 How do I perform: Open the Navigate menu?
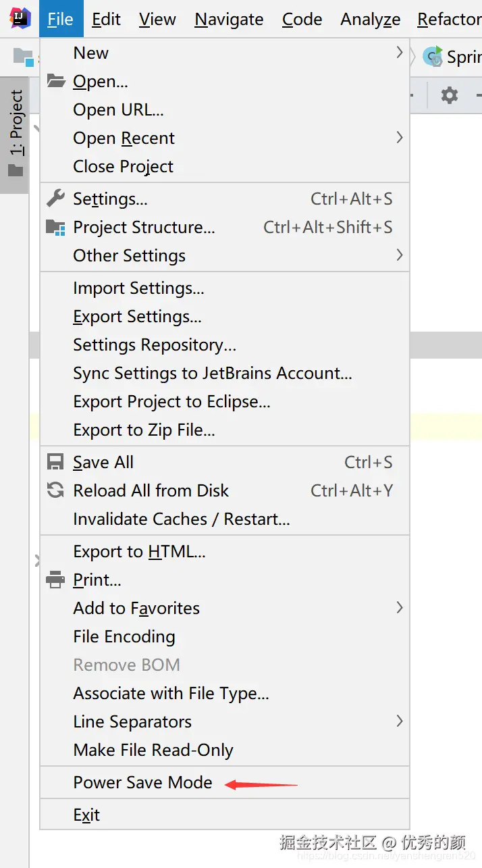coord(229,20)
